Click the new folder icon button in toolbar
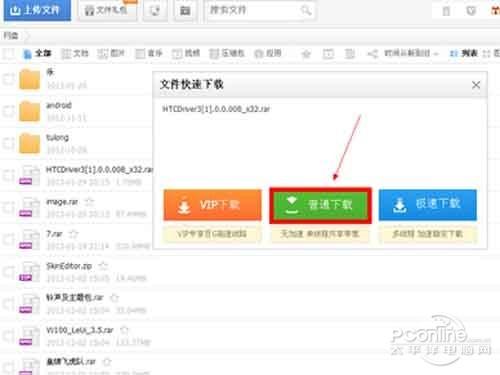Screen dimensions: 500x375 pyautogui.click(x=185, y=11)
